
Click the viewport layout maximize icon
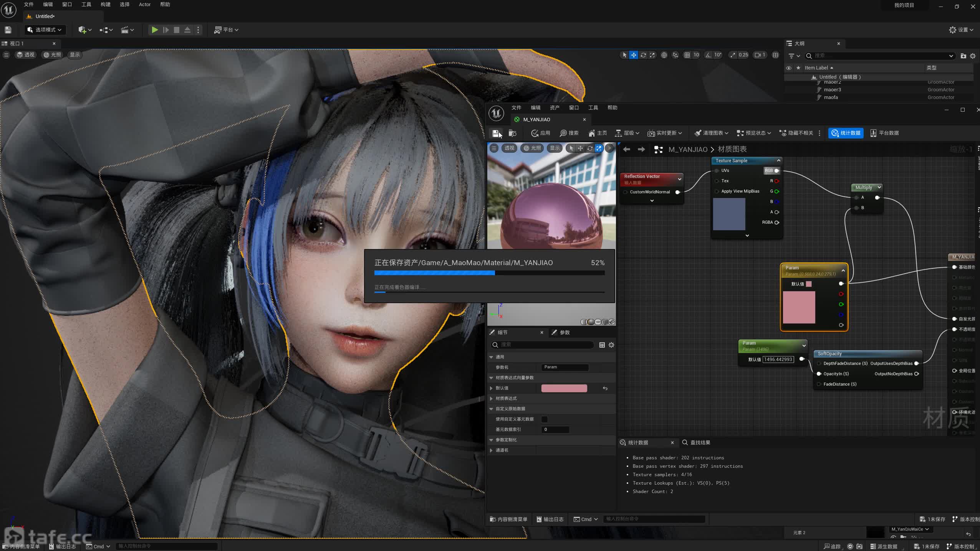point(776,55)
